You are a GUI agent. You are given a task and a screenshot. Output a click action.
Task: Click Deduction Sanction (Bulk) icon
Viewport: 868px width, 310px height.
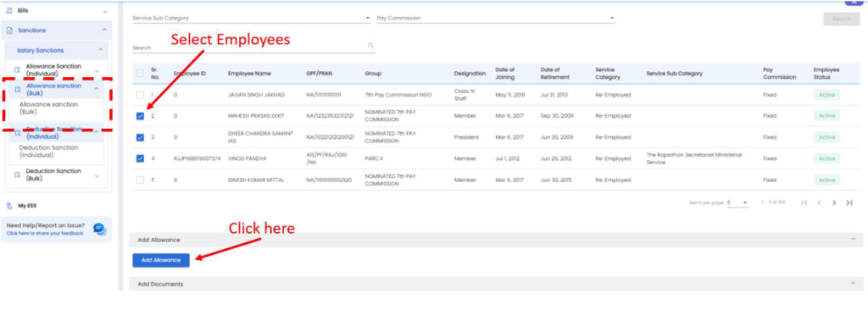point(17,175)
